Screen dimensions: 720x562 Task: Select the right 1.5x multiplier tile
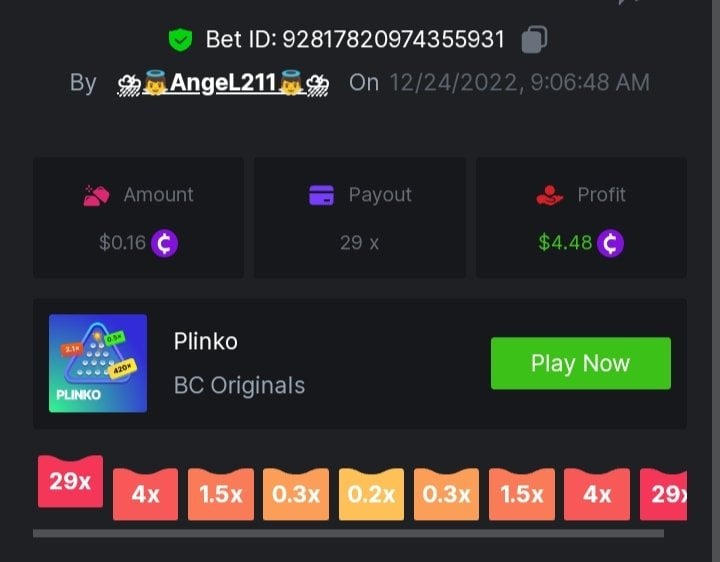[x=522, y=494]
